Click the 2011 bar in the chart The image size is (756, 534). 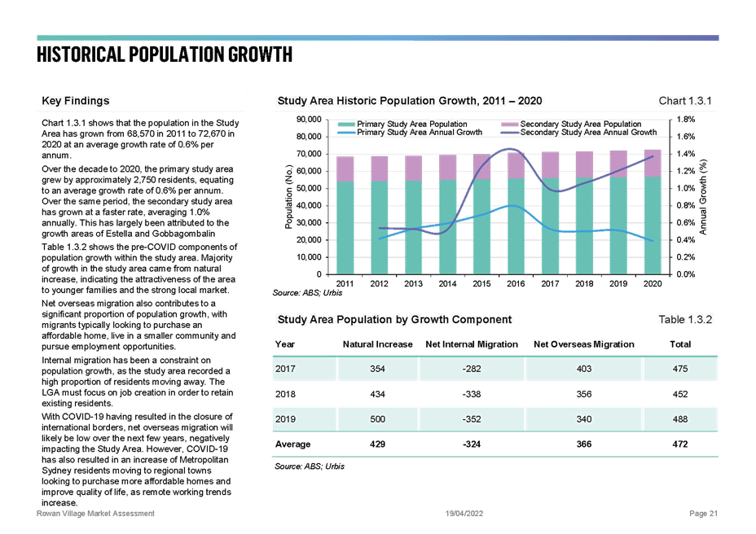(x=345, y=216)
